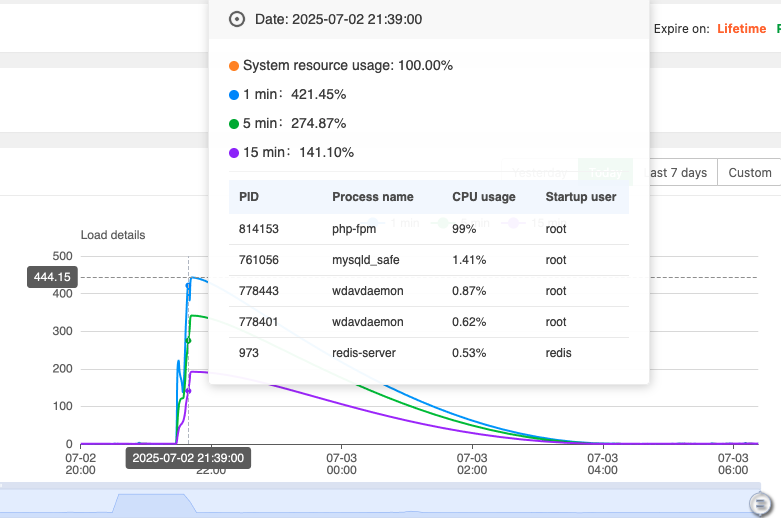This screenshot has height=518, width=781.
Task: Switch to the last 7 days tab
Action: pos(679,173)
